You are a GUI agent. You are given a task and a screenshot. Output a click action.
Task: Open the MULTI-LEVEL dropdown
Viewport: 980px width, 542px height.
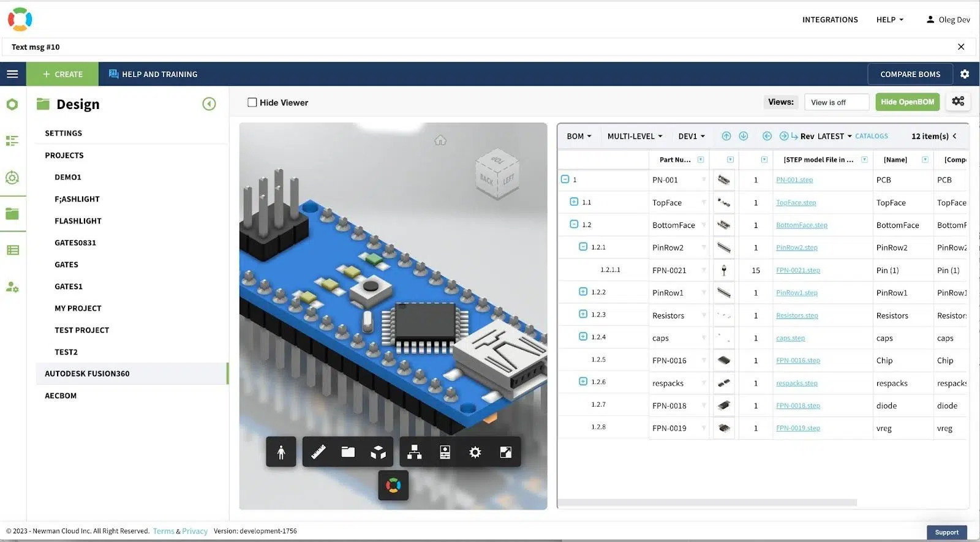(x=635, y=136)
